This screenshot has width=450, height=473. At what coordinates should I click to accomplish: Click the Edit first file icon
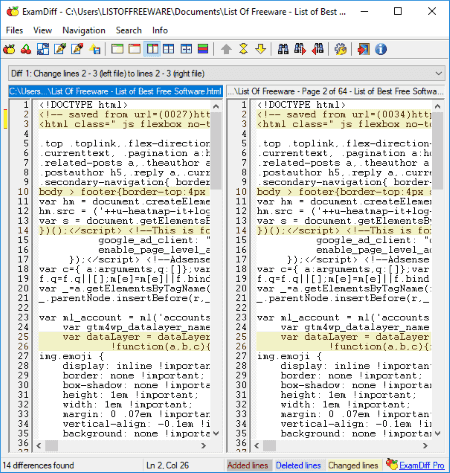[60, 49]
